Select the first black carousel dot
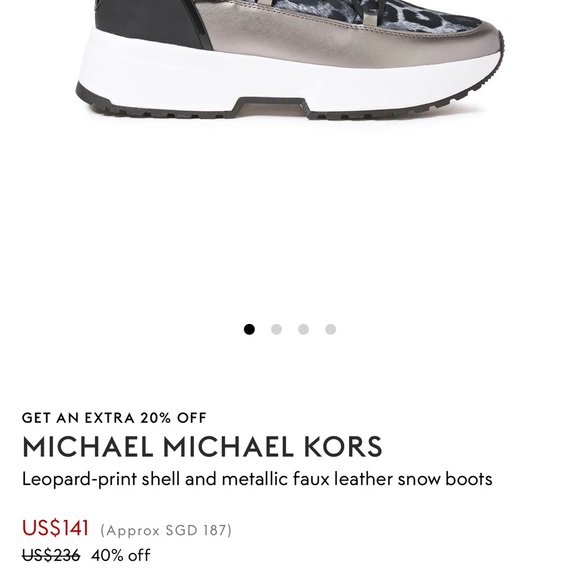Viewport: 580px width, 580px height. (x=249, y=329)
